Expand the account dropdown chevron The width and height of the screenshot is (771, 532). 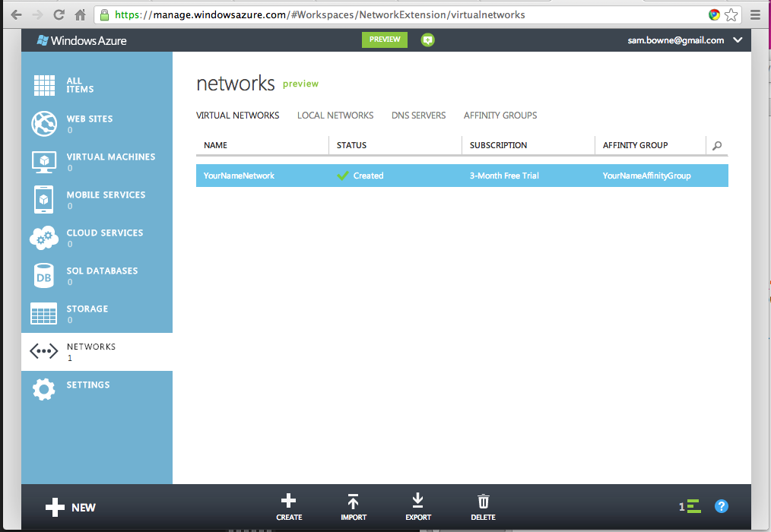[738, 40]
